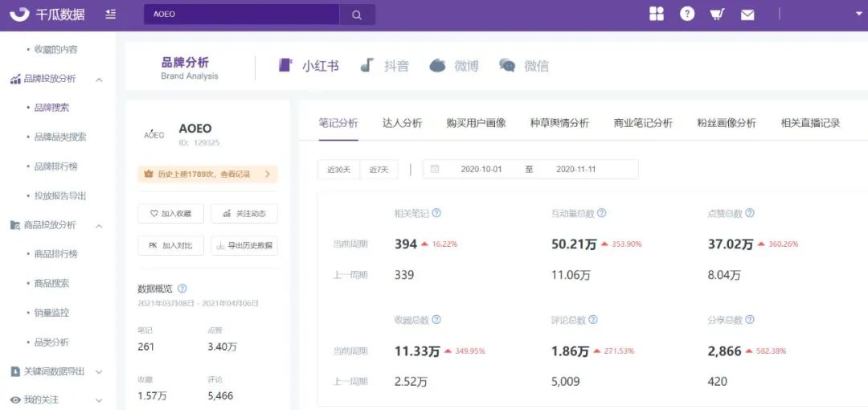868x410 pixels.
Task: Click help icon beside 相关笔记
Action: [x=436, y=213]
